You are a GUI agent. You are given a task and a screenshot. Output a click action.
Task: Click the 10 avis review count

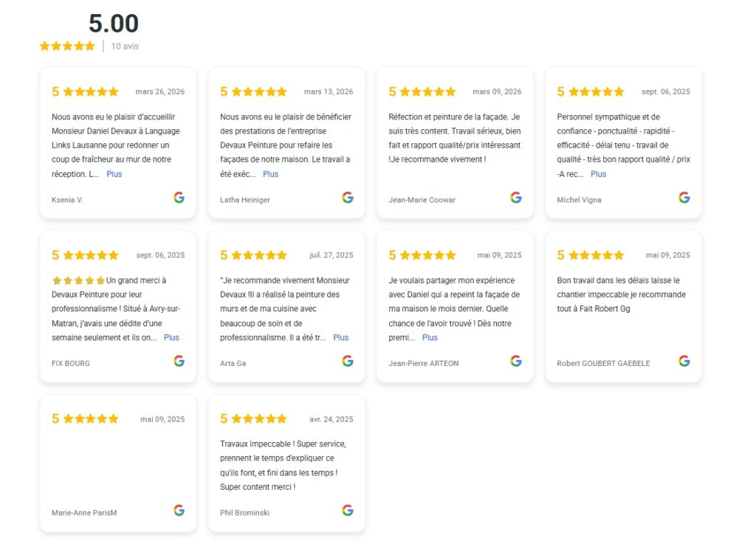[x=125, y=46]
